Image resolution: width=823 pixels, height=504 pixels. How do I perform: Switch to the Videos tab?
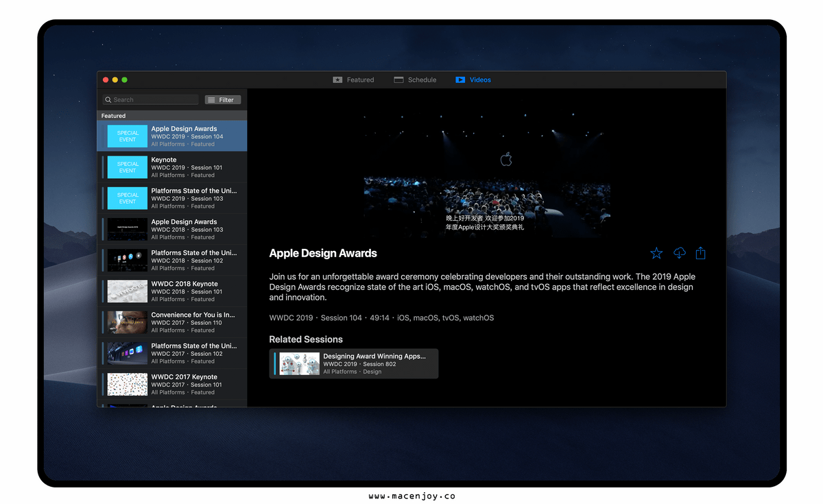click(x=473, y=80)
